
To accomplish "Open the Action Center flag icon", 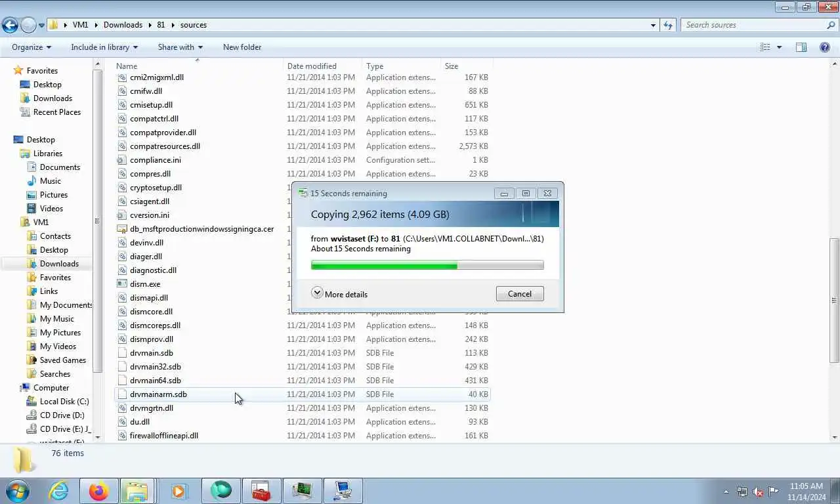I will (774, 492).
